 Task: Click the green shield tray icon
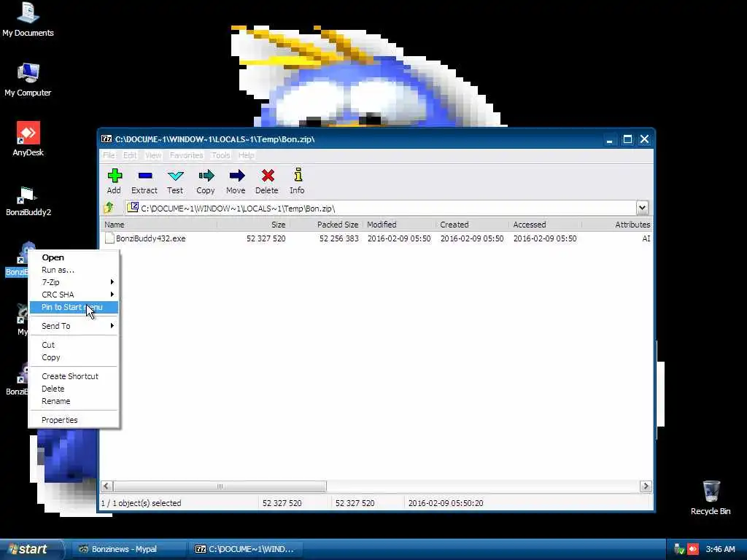point(679,549)
